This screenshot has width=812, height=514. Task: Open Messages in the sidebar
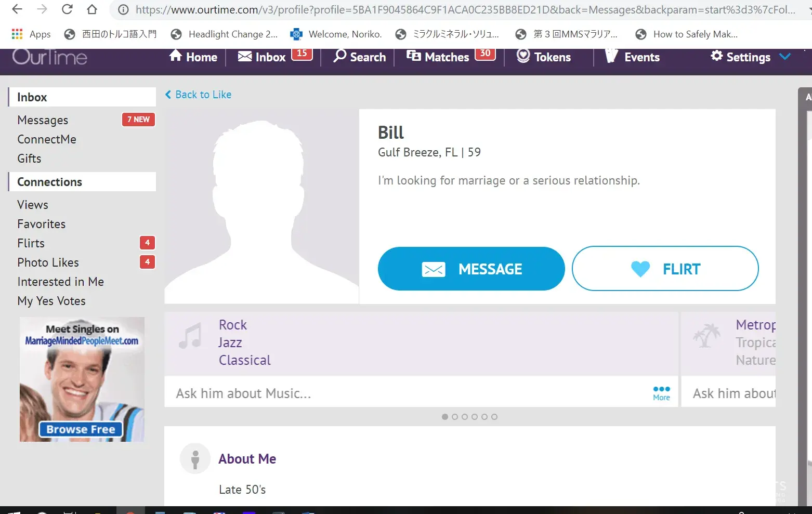click(x=43, y=120)
